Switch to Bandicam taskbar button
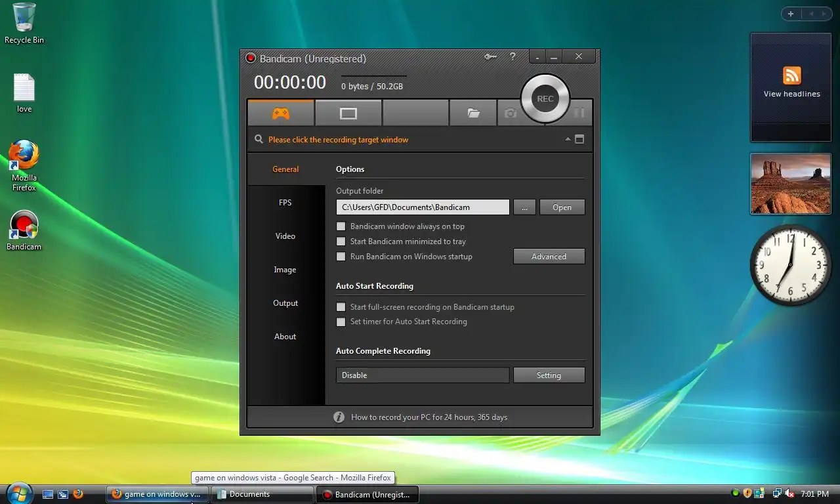 (367, 494)
